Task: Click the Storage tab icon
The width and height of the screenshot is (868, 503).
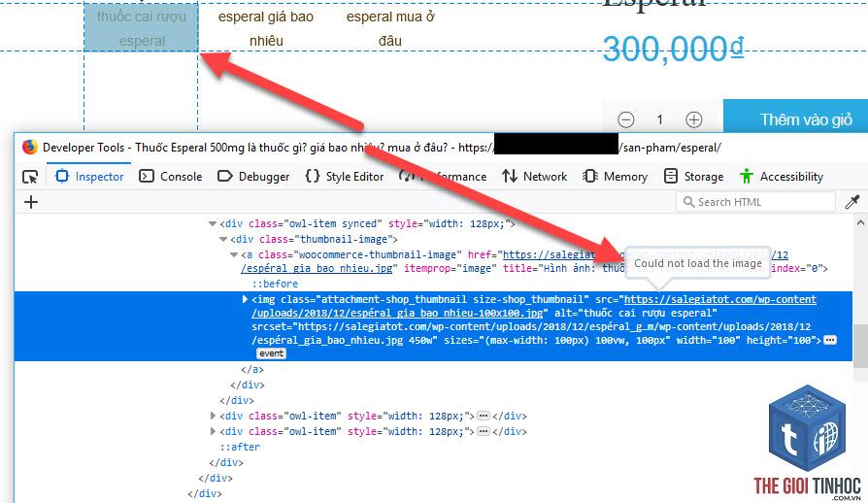Action: click(x=670, y=176)
